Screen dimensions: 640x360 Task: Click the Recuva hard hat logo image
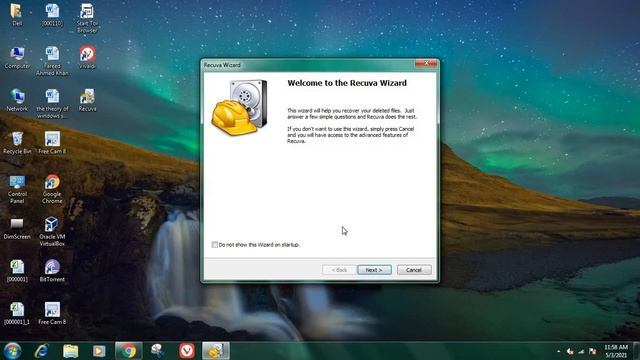240,107
